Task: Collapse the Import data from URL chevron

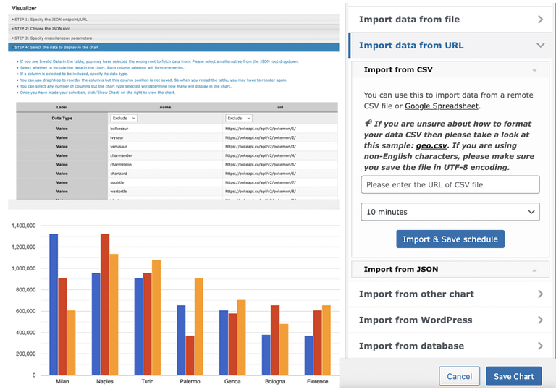Action: pos(540,46)
